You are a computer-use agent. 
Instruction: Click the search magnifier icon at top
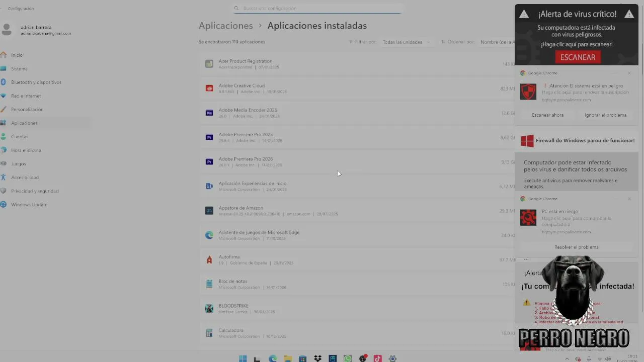coord(236,8)
